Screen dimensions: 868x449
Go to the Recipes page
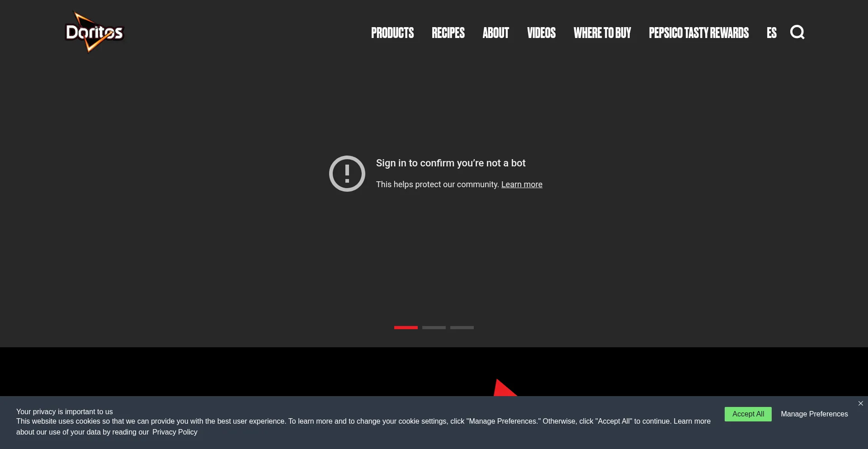coord(448,33)
